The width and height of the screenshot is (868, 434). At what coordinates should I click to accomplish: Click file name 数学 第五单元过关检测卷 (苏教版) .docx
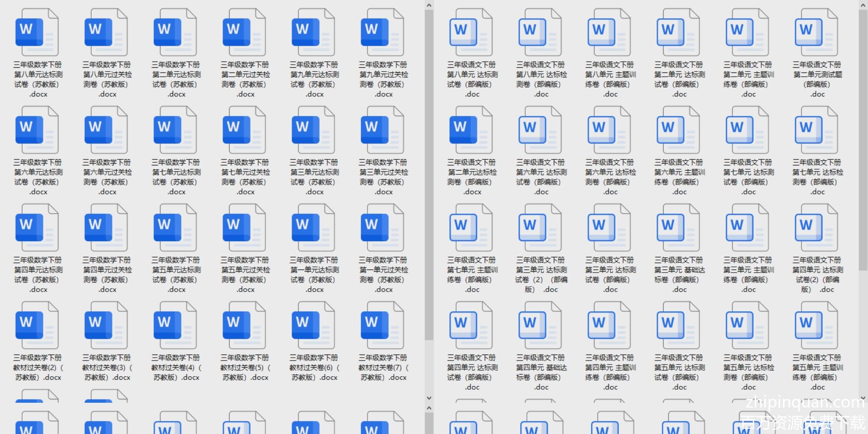245,275
